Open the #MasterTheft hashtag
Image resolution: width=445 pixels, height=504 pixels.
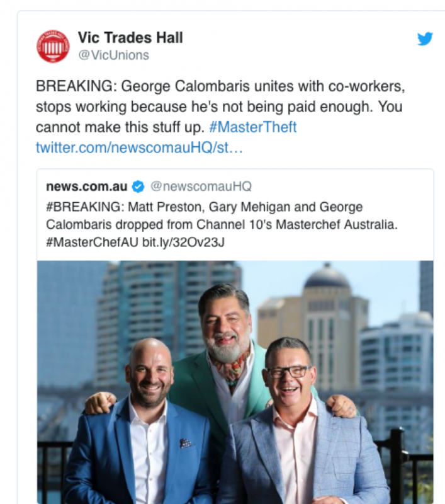tap(252, 127)
